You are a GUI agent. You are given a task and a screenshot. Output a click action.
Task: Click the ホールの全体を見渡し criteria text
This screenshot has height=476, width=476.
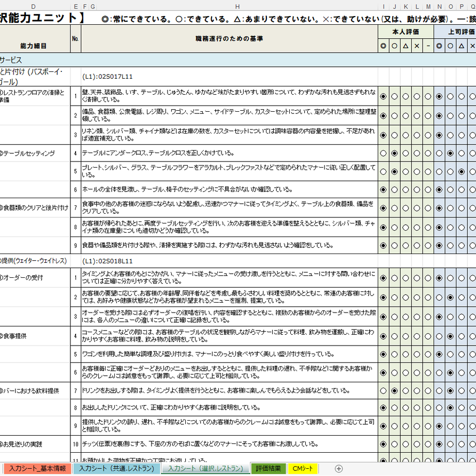pos(187,189)
